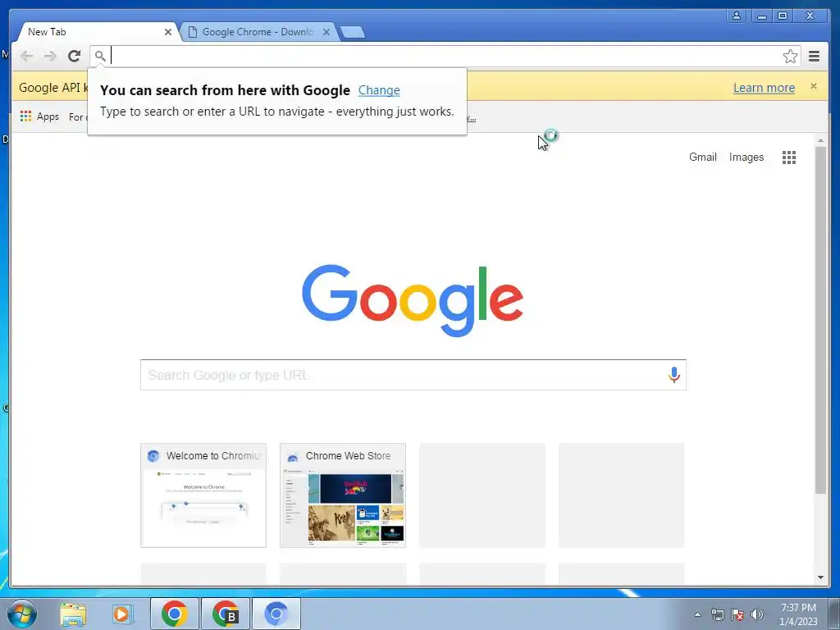Click the Chrome Beta taskbar icon
This screenshot has height=630, width=840.
225,614
